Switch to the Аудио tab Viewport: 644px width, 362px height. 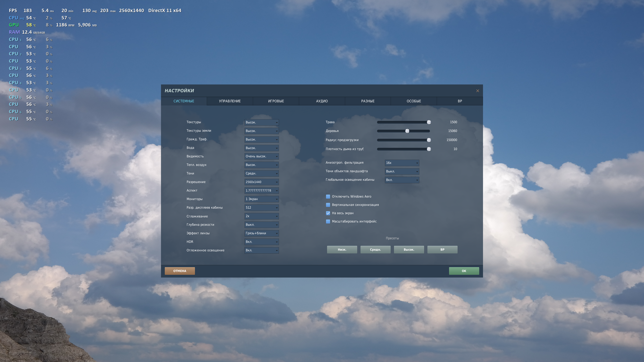(322, 101)
